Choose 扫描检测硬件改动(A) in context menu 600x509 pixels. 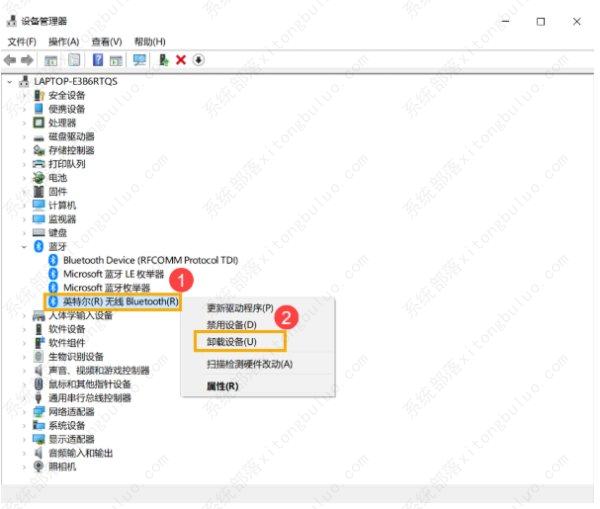pos(249,364)
